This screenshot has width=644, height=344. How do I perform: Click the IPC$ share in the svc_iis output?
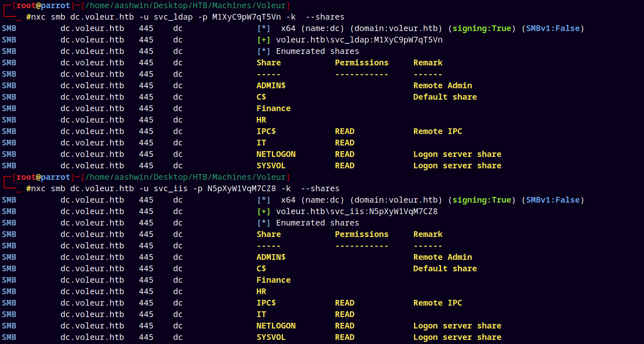click(x=266, y=303)
